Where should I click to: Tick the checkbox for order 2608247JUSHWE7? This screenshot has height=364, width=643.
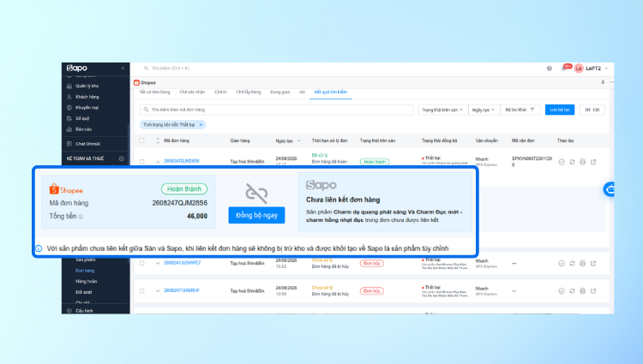[x=141, y=263]
